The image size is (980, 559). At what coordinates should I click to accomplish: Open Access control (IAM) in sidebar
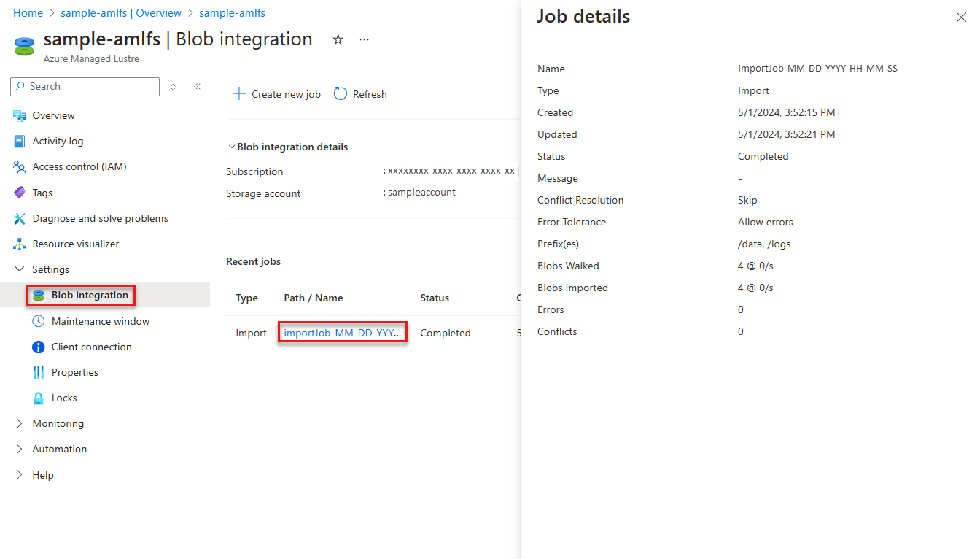tap(79, 166)
